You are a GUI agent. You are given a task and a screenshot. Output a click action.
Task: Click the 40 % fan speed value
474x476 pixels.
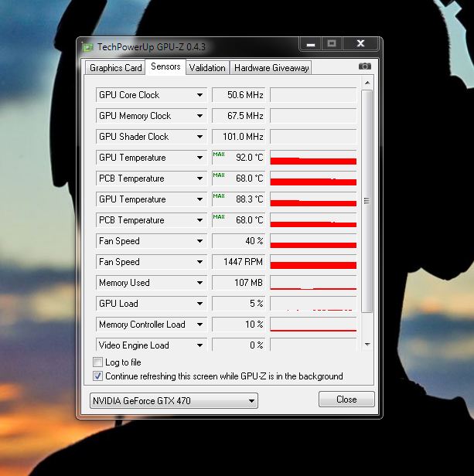coord(239,241)
